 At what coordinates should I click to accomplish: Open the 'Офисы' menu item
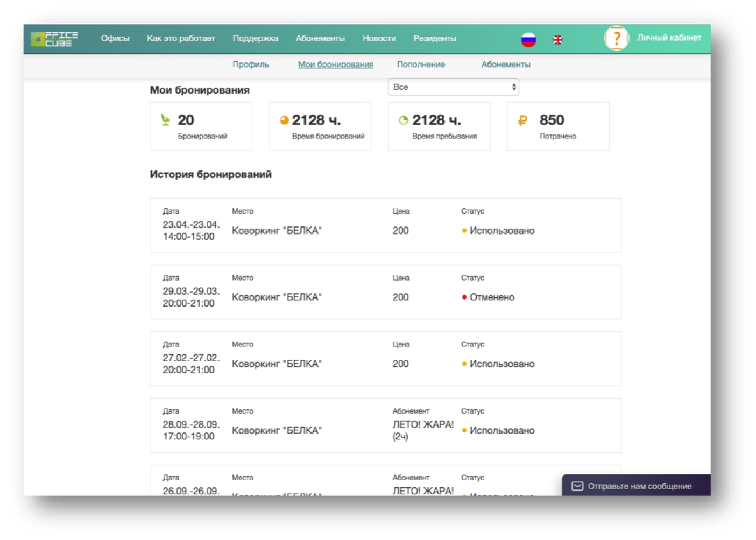[115, 38]
